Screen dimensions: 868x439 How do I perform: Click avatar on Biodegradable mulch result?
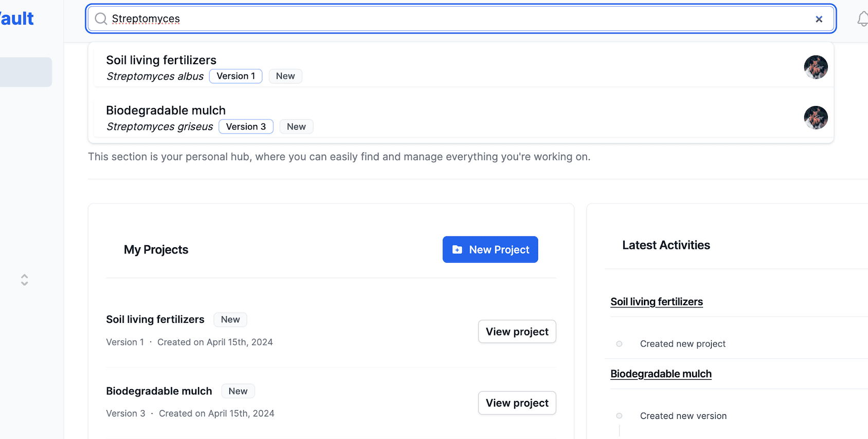click(x=816, y=118)
